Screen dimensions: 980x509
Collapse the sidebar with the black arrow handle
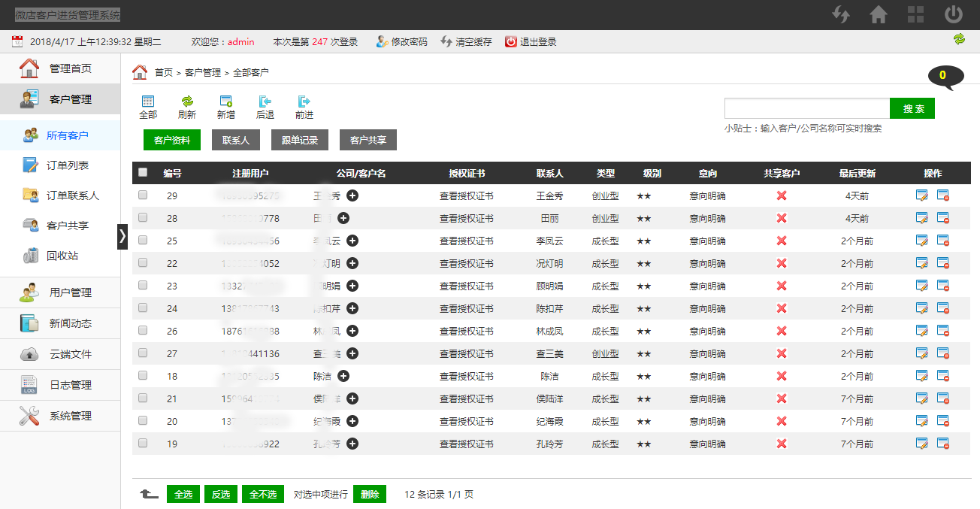(x=123, y=236)
